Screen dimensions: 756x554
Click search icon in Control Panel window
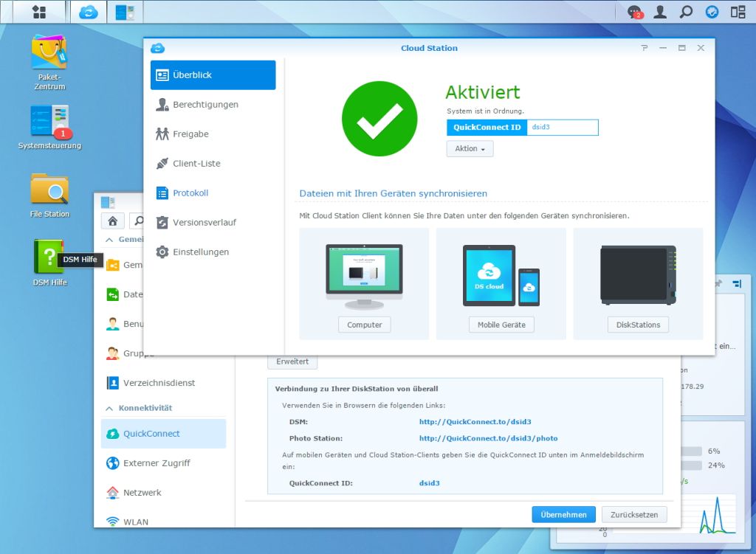pyautogui.click(x=138, y=221)
